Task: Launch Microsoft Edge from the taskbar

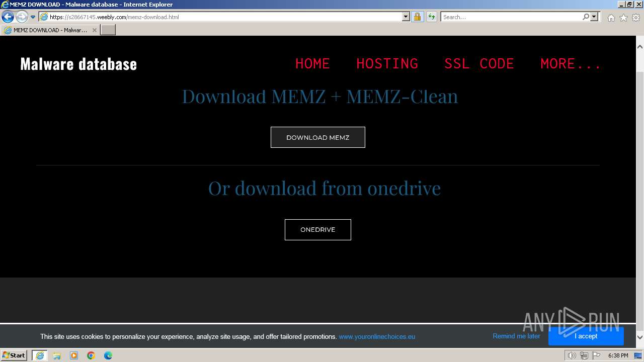Action: point(108,355)
